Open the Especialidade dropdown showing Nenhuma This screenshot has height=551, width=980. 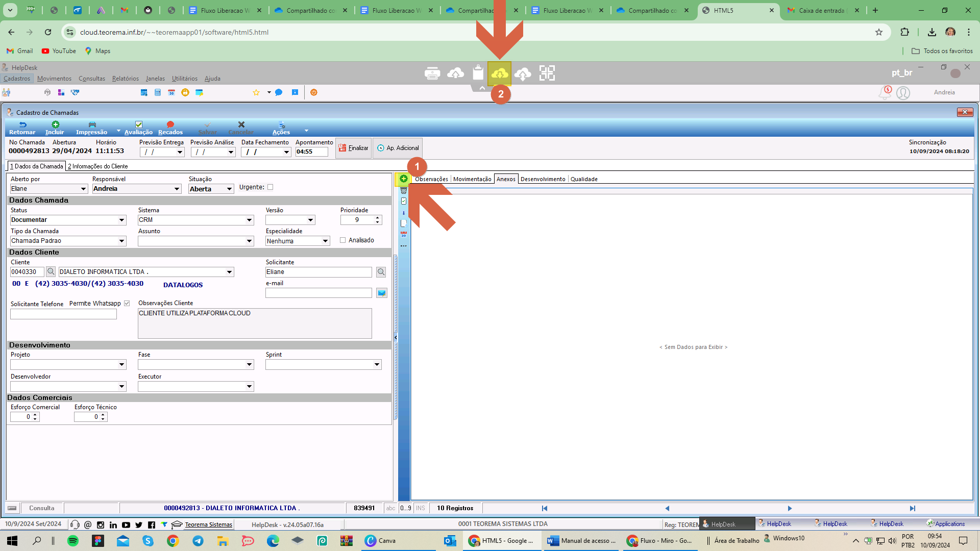click(325, 241)
